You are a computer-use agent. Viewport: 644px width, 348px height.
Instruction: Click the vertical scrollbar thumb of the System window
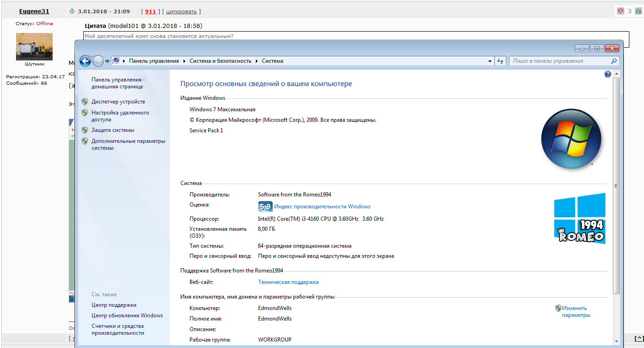coord(616,185)
